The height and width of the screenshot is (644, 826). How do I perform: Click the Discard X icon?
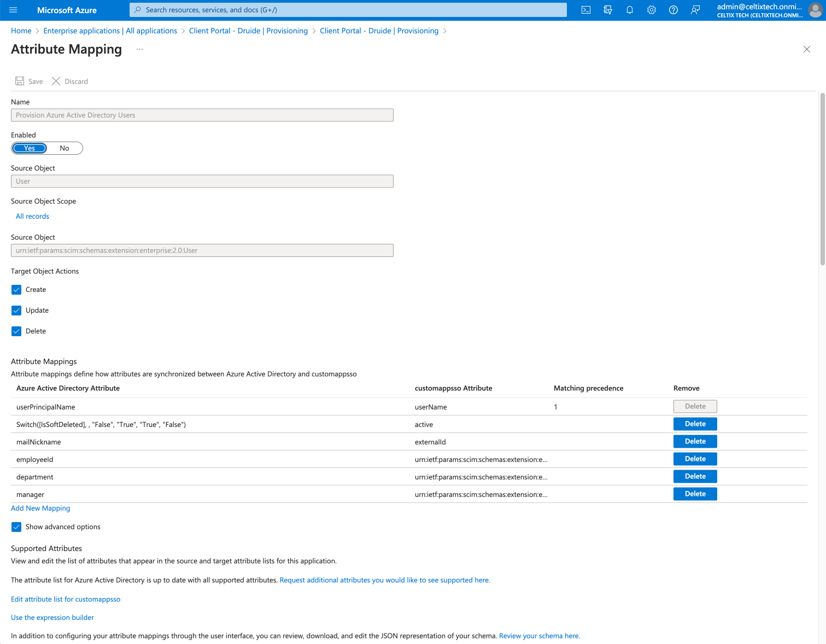[x=56, y=81]
